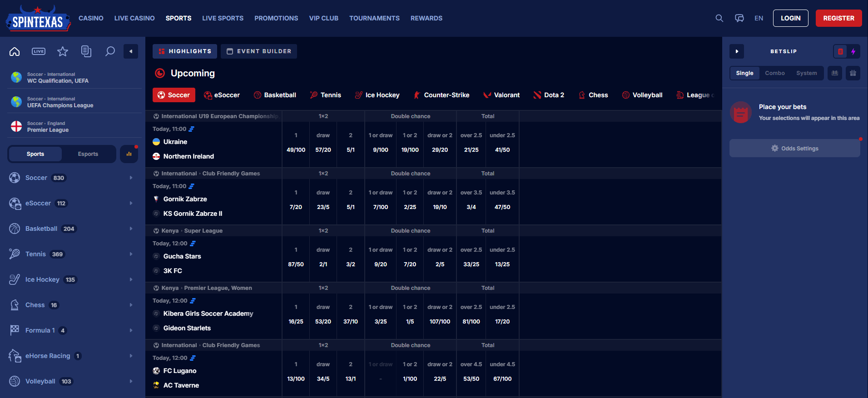The height and width of the screenshot is (398, 868).
Task: Enable quick bet lightning icon
Action: [853, 51]
